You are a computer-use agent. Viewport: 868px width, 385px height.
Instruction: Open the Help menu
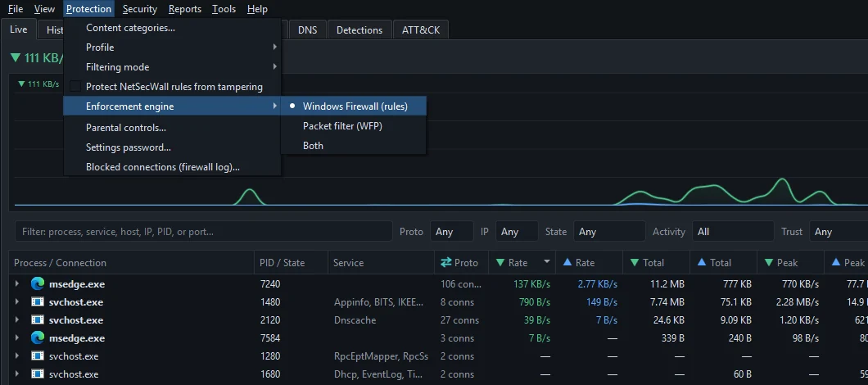point(257,9)
